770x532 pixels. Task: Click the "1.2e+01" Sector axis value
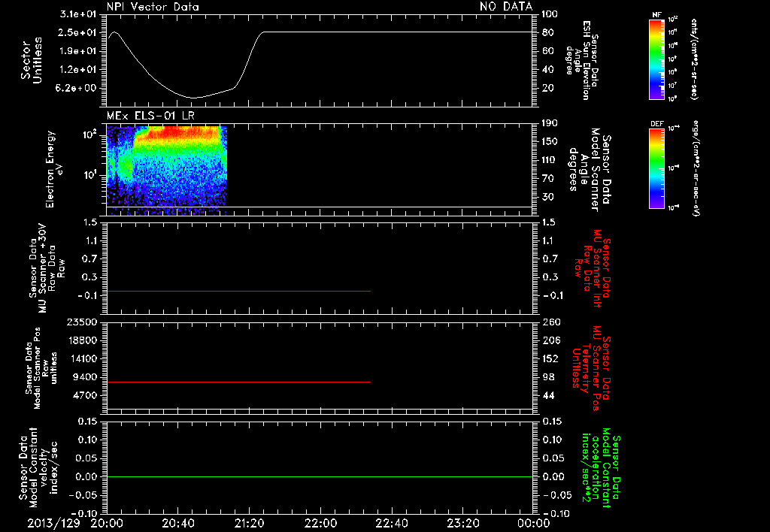(77, 70)
